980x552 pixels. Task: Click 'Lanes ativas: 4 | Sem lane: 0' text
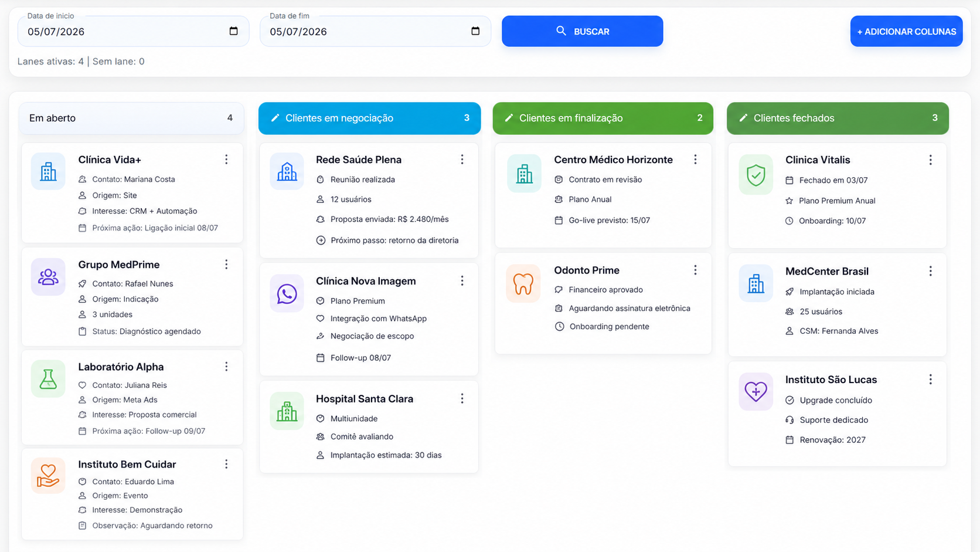[x=81, y=62]
